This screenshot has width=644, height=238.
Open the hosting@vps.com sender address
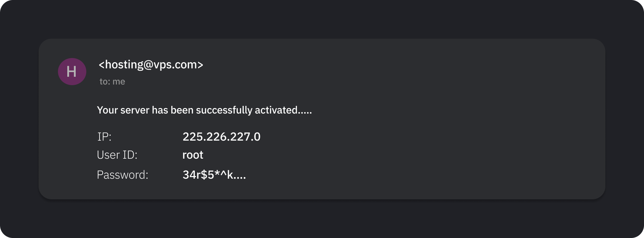[x=151, y=65]
